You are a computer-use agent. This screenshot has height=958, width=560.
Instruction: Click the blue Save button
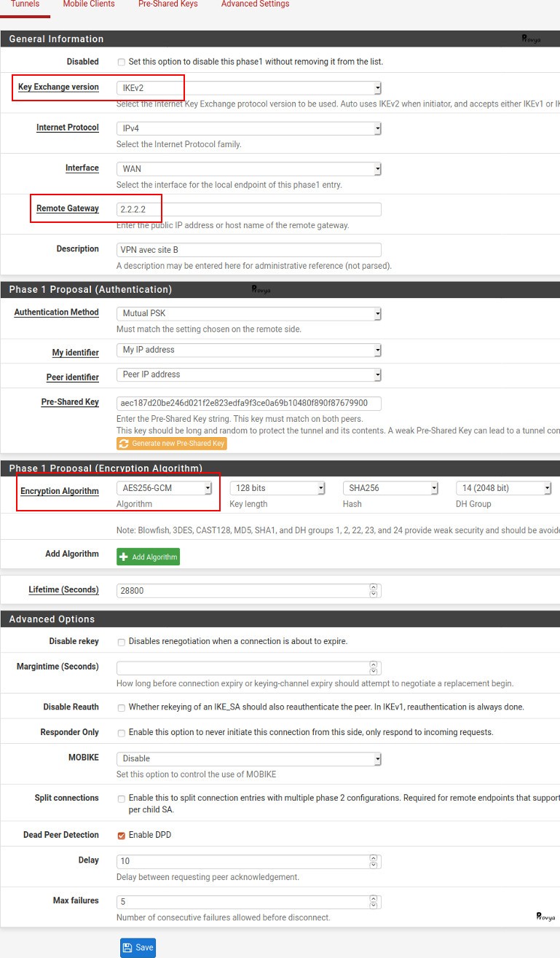(x=138, y=947)
